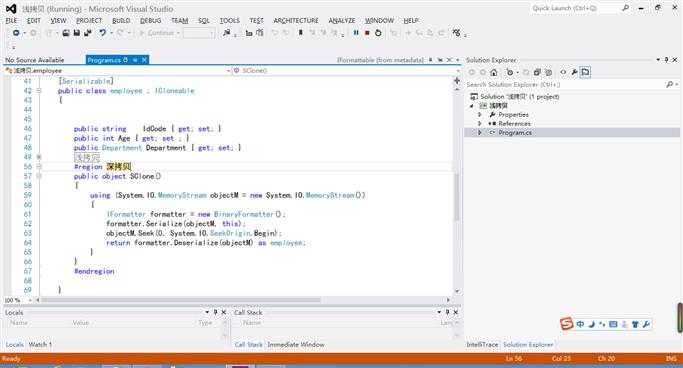The height and width of the screenshot is (368, 683).
Task: Toggle Preview Selected Items in Solution Explorer
Action: (x=585, y=72)
